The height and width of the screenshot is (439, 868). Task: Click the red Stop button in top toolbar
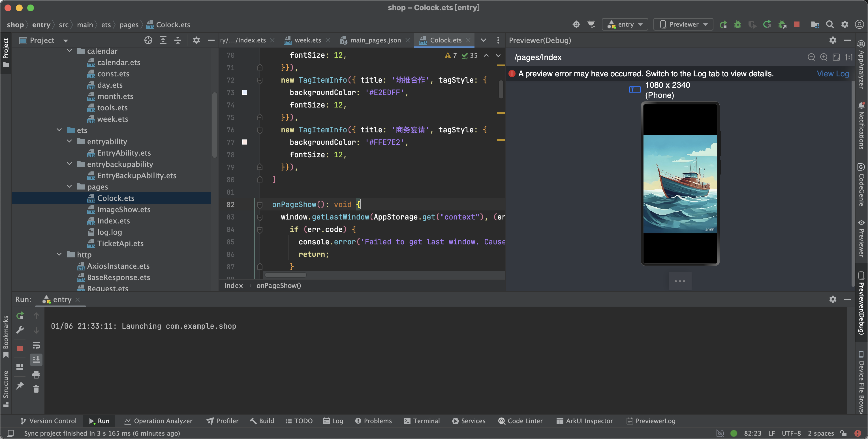point(797,24)
